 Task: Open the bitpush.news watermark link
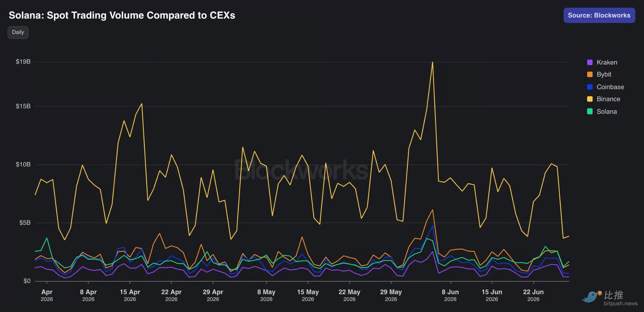coord(620,304)
